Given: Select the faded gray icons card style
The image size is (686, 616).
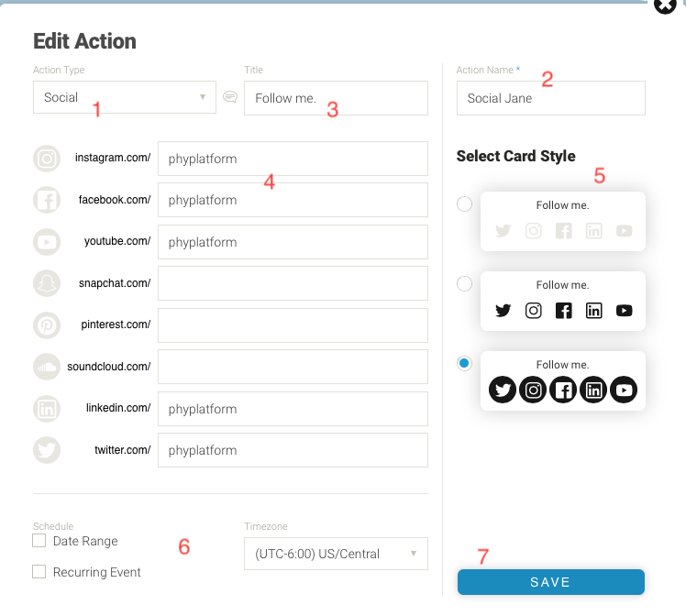Looking at the screenshot, I should pyautogui.click(x=464, y=204).
